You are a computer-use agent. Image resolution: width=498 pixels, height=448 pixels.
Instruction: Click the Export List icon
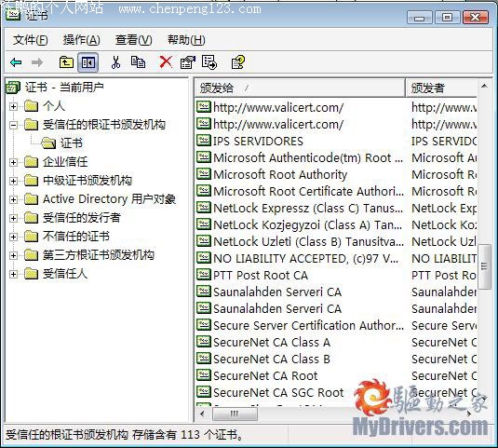click(209, 62)
